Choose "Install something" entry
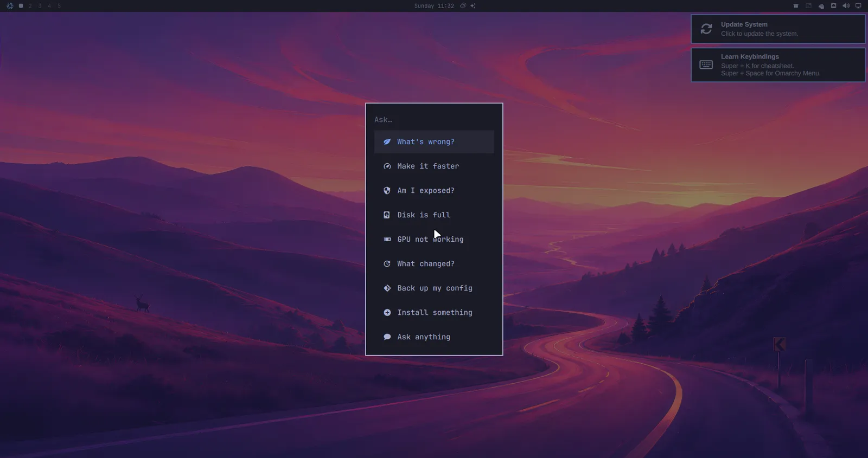This screenshot has width=868, height=458. (x=434, y=313)
